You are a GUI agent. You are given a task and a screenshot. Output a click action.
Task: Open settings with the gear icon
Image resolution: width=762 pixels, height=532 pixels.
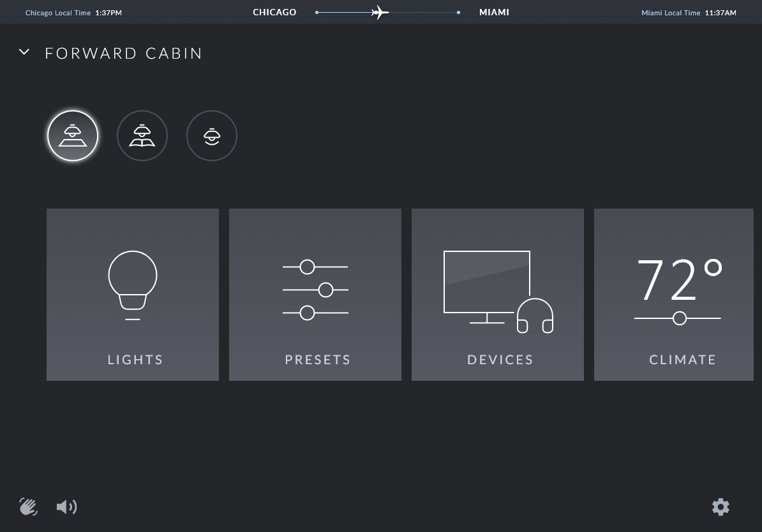tap(721, 507)
